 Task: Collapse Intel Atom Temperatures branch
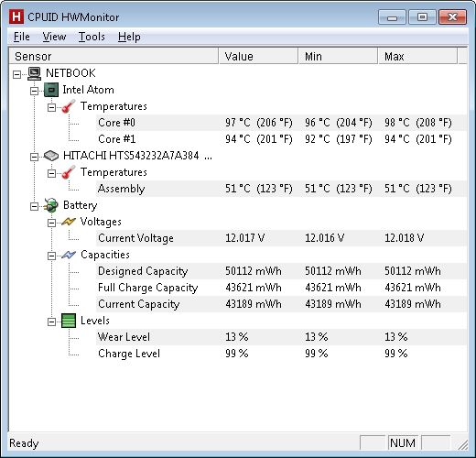pos(51,107)
